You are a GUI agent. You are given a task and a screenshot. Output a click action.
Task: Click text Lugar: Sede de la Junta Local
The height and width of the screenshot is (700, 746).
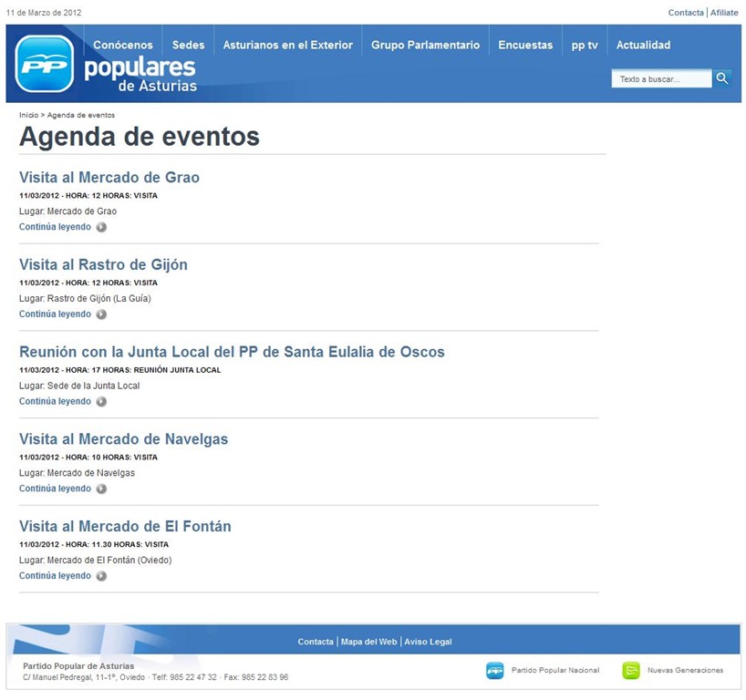(79, 386)
